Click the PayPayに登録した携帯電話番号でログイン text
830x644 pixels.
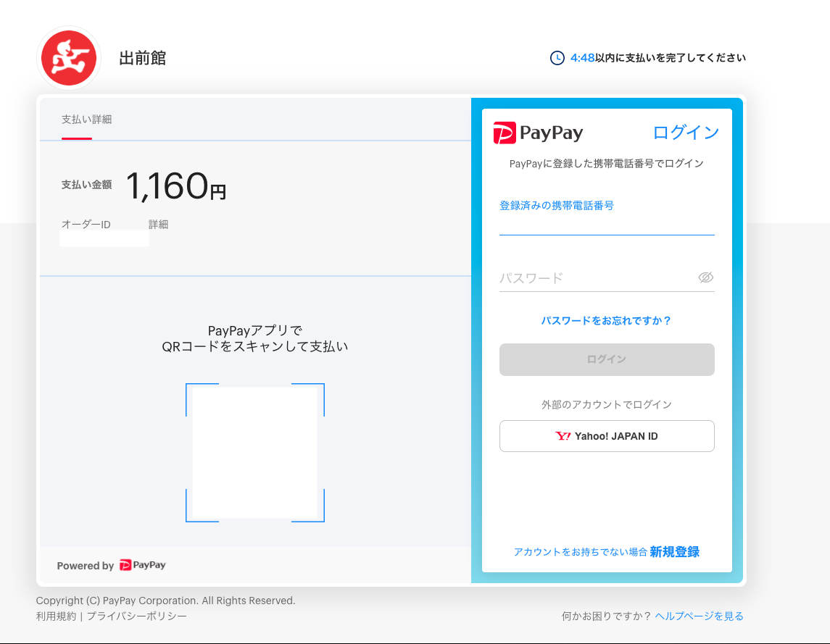point(606,164)
